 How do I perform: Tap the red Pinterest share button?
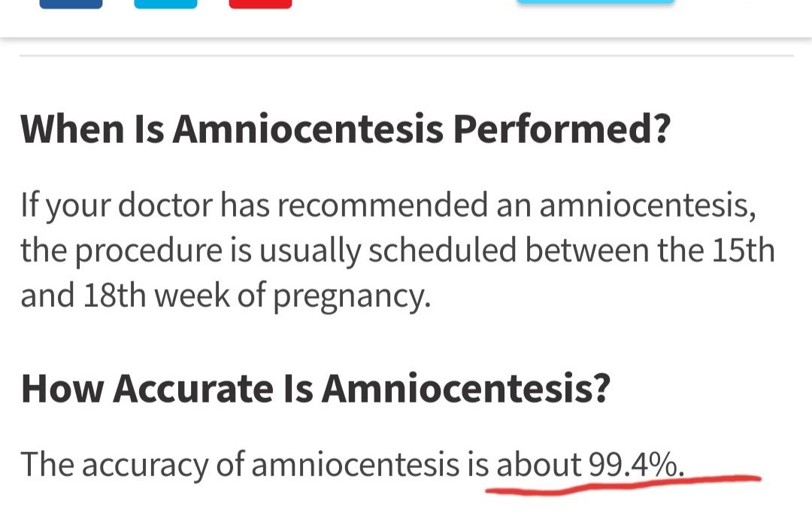tap(260, 4)
